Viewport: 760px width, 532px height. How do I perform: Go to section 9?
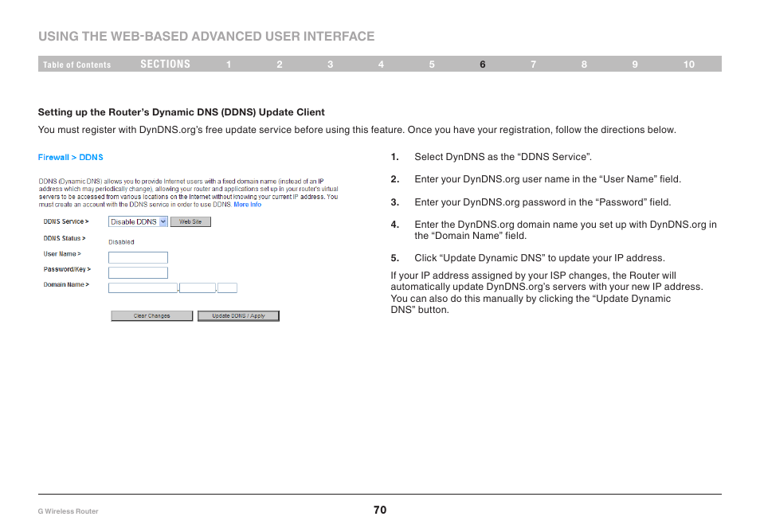(635, 65)
